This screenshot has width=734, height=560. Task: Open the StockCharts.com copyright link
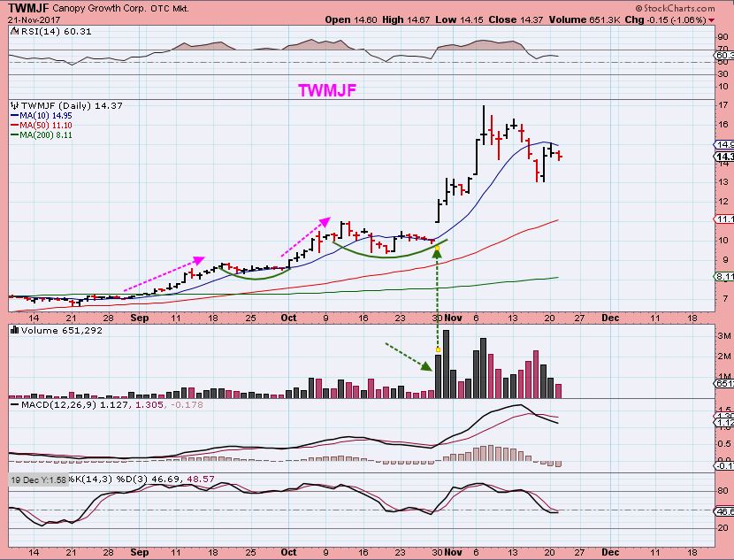(x=675, y=8)
